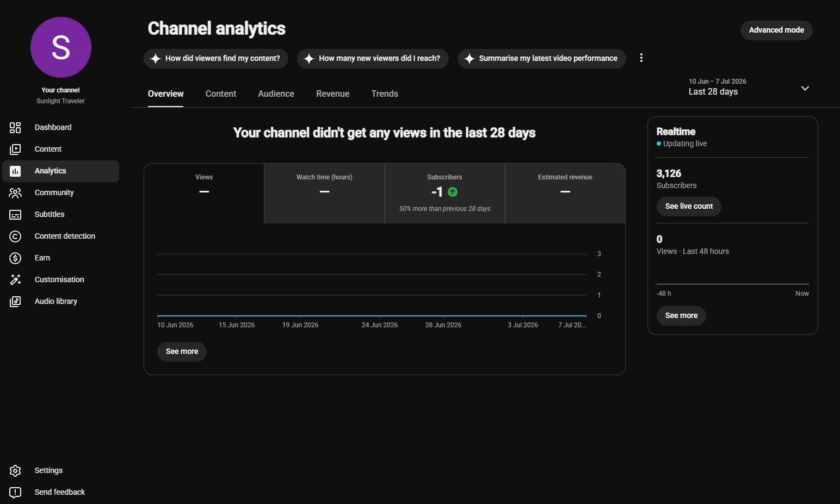This screenshot has height=504, width=840.
Task: Click the Send feedback exclamation icon
Action: point(15,492)
